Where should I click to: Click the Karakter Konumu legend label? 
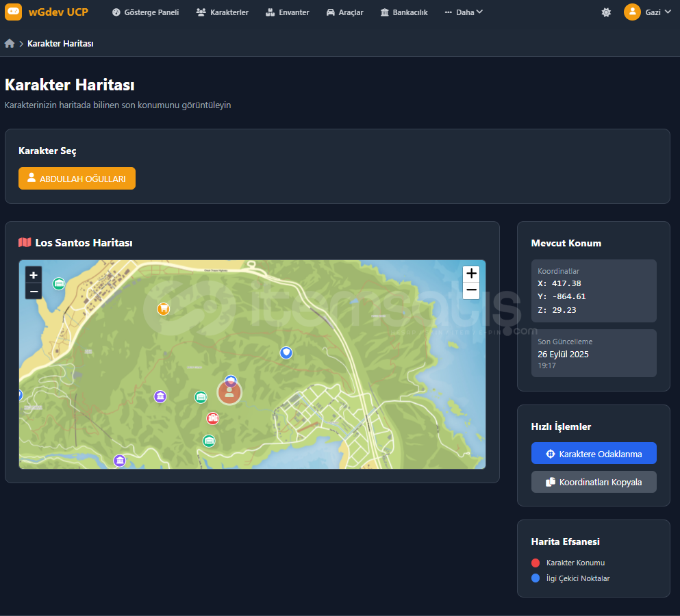[x=575, y=563]
